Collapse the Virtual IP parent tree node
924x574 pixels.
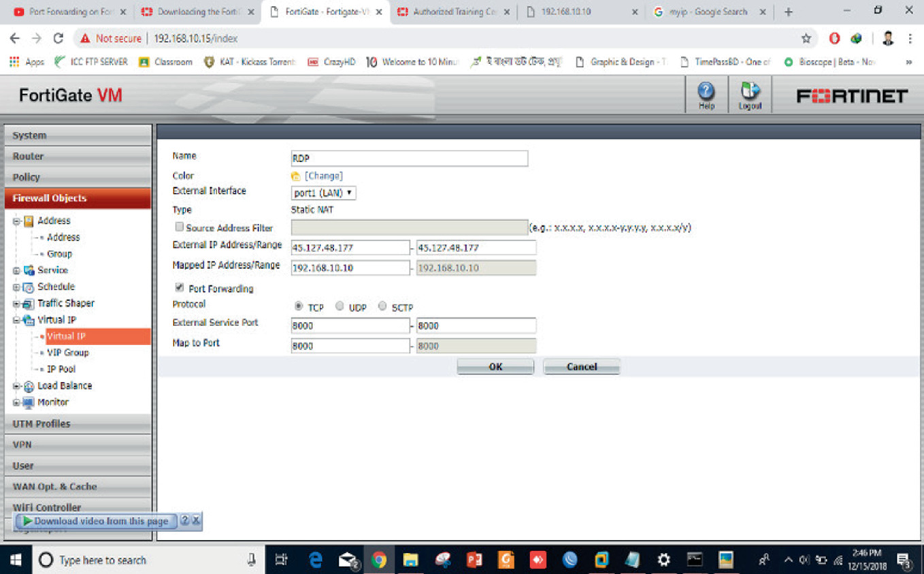(x=16, y=320)
